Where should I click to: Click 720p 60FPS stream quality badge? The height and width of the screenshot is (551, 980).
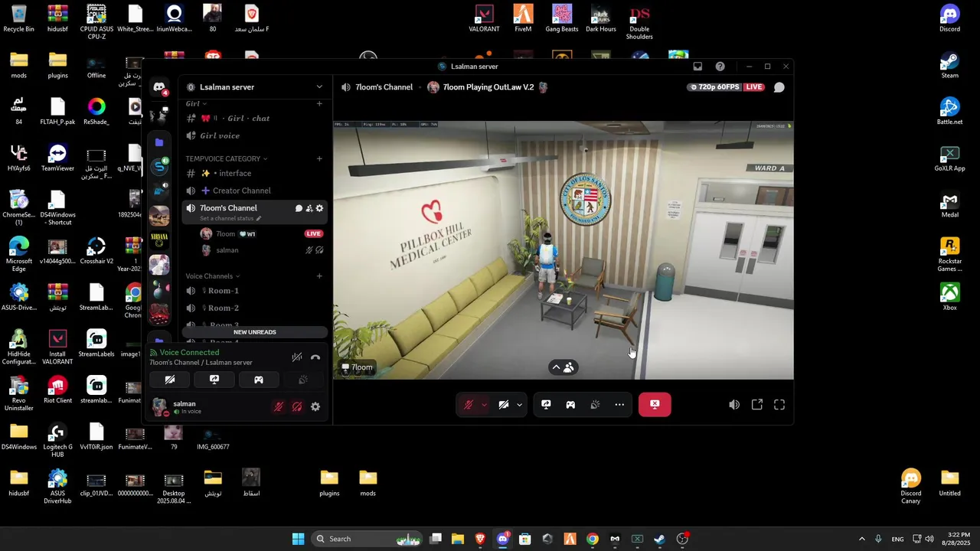tap(715, 87)
